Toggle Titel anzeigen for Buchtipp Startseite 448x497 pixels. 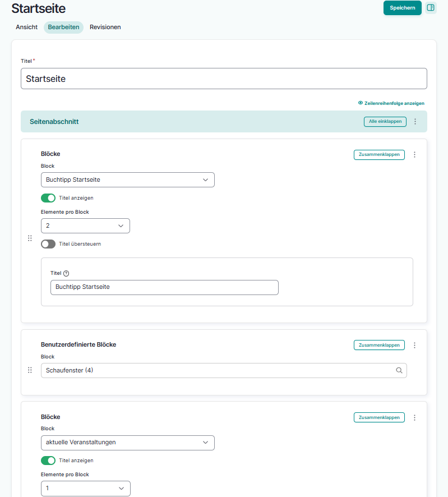click(x=48, y=198)
